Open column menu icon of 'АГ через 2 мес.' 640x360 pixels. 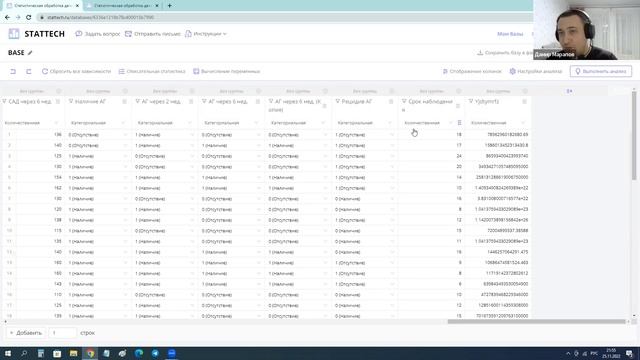point(191,102)
